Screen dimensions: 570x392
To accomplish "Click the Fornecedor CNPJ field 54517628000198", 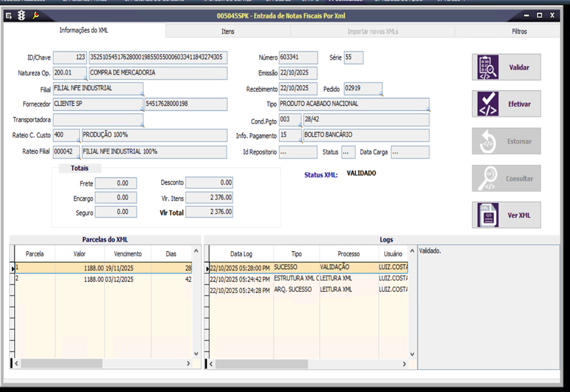I will tap(186, 104).
